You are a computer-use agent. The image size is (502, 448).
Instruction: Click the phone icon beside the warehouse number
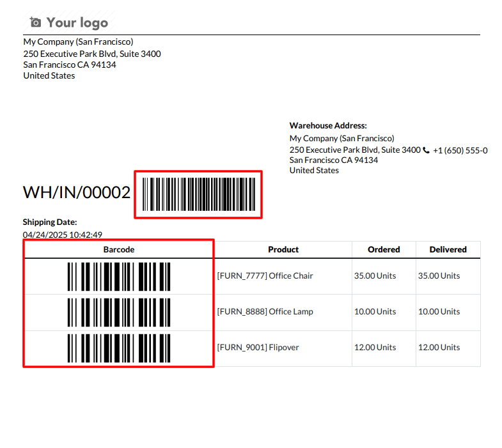(x=426, y=150)
